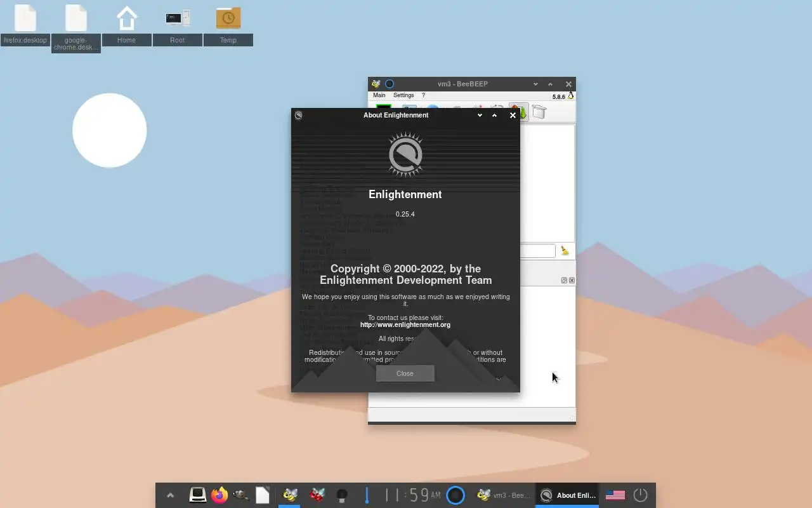This screenshot has width=812, height=508.
Task: Click the Enlightenment icon in About window title bar
Action: 298,115
